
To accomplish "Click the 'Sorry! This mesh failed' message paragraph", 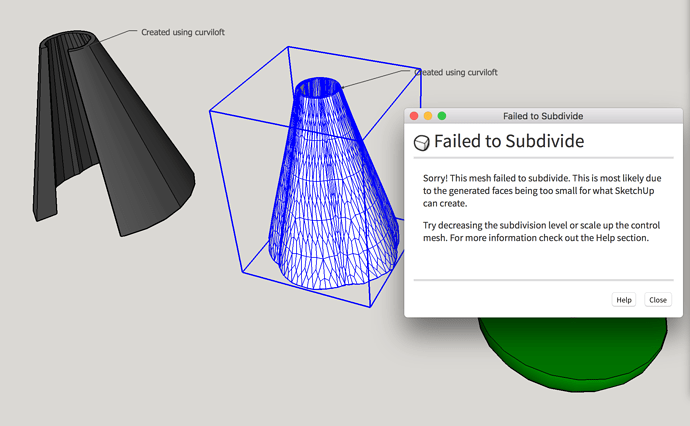I will tap(542, 191).
